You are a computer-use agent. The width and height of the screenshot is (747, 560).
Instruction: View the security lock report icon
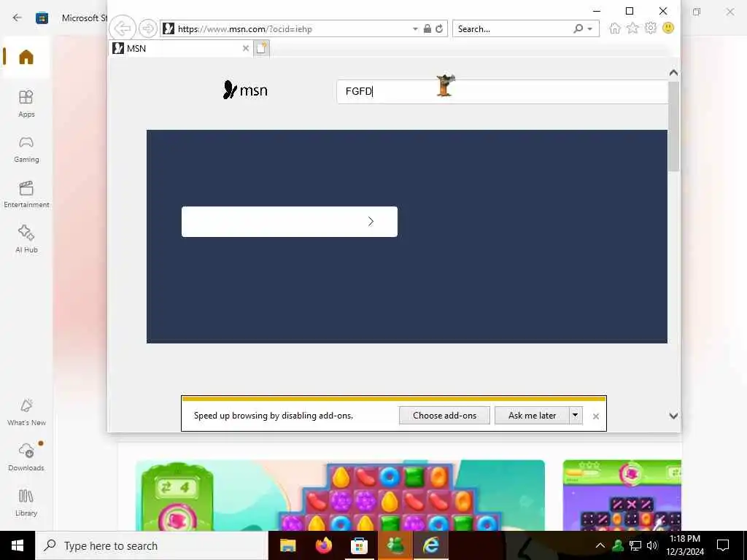427,28
